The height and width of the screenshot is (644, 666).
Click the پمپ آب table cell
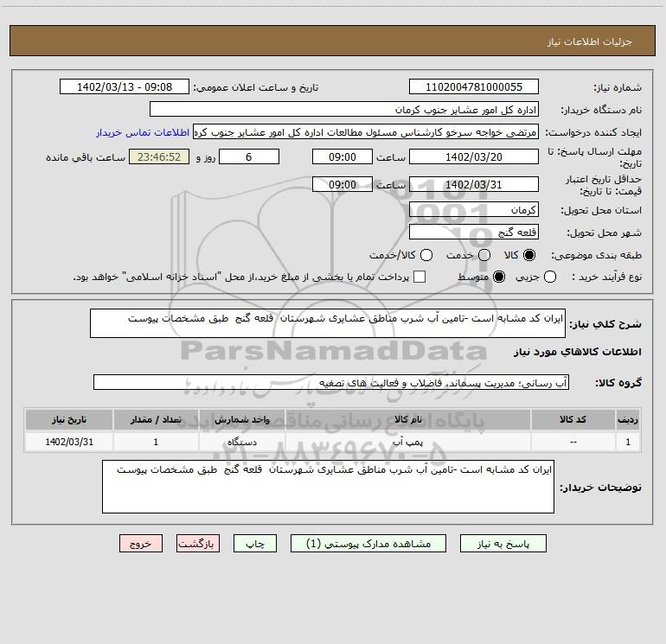tap(407, 442)
